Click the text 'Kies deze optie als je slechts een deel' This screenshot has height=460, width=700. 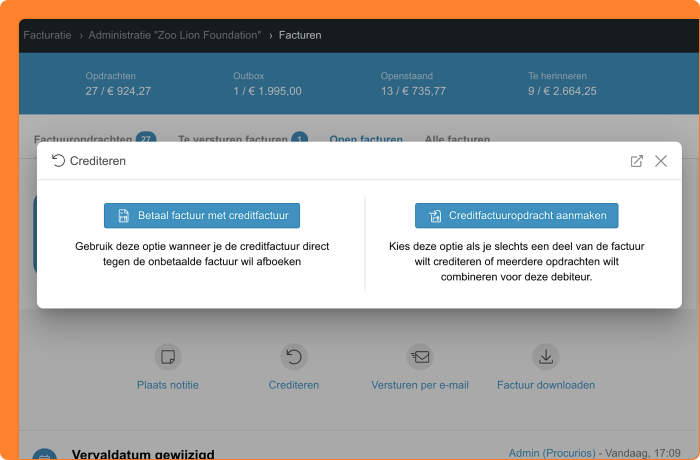(x=477, y=247)
